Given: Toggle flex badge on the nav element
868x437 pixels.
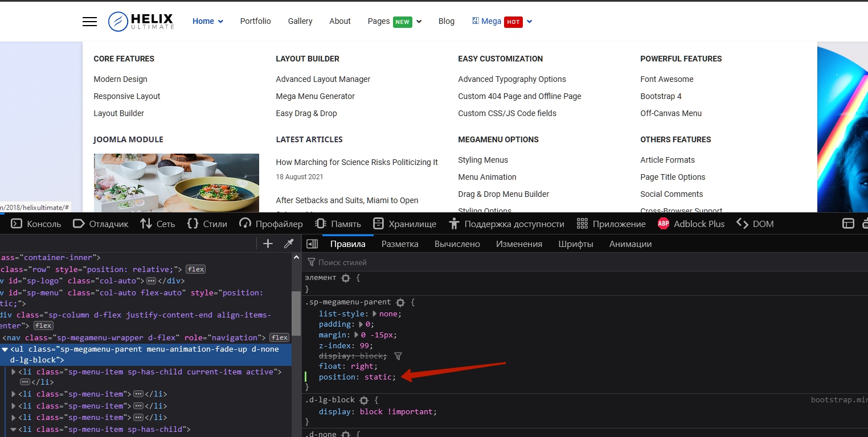Looking at the screenshot, I should 279,337.
